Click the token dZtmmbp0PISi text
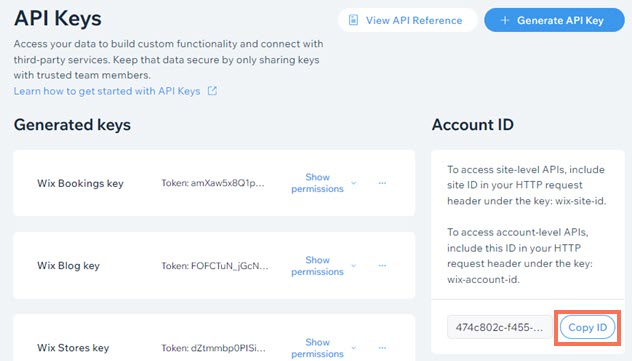Image resolution: width=632 pixels, height=361 pixels. tap(213, 348)
